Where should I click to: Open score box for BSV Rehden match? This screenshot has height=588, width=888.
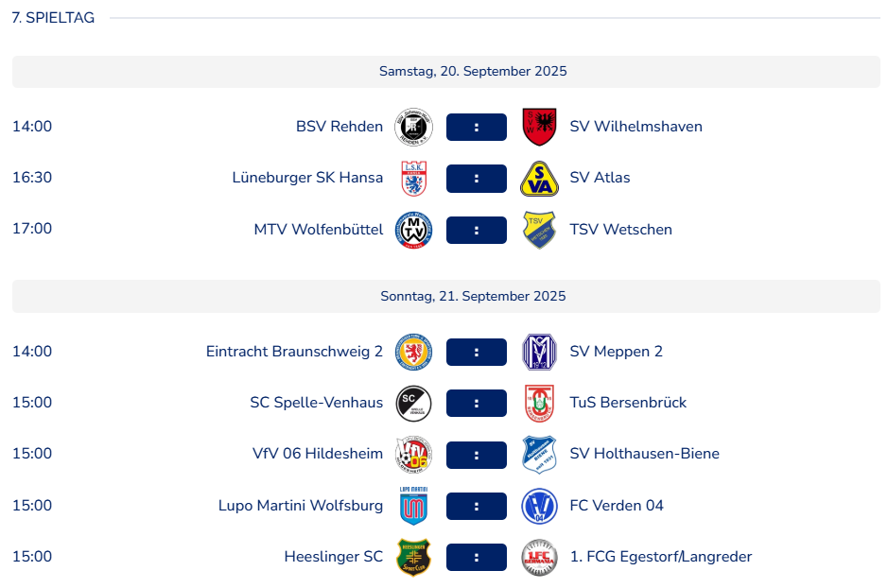[477, 127]
